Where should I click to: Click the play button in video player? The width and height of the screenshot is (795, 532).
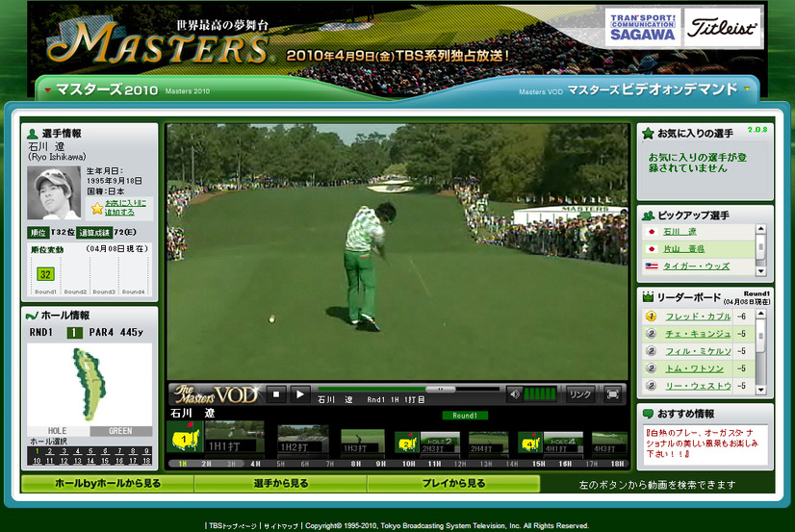click(300, 393)
